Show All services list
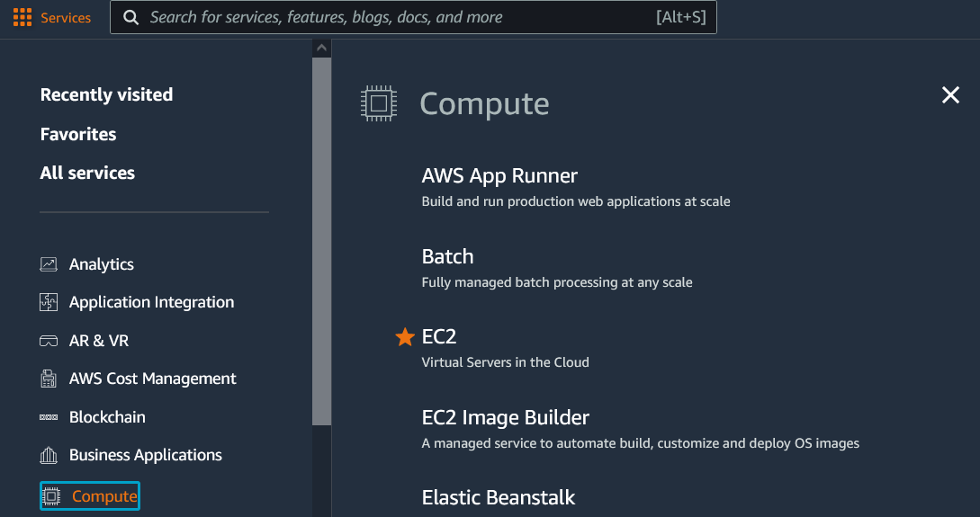980x517 pixels. tap(87, 173)
